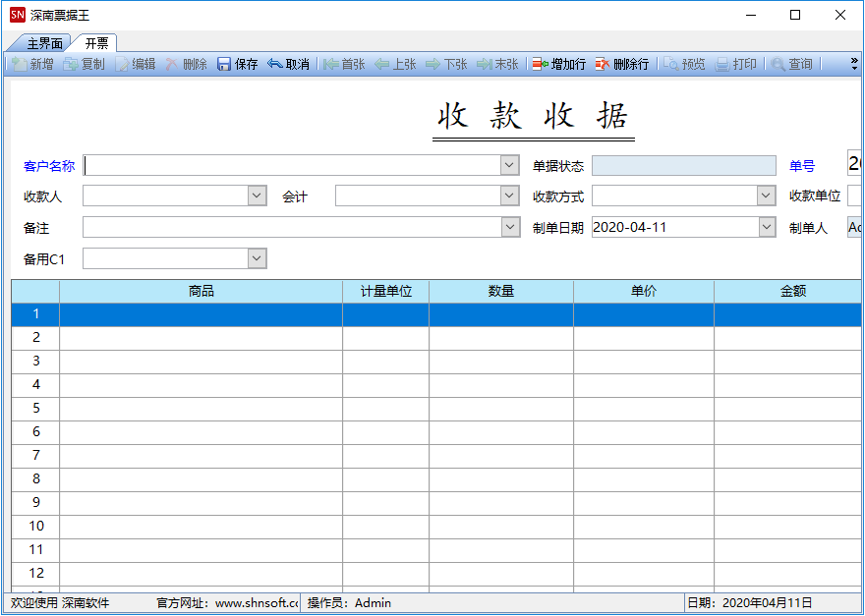
Task: Go to next record with 下张
Action: click(x=446, y=65)
